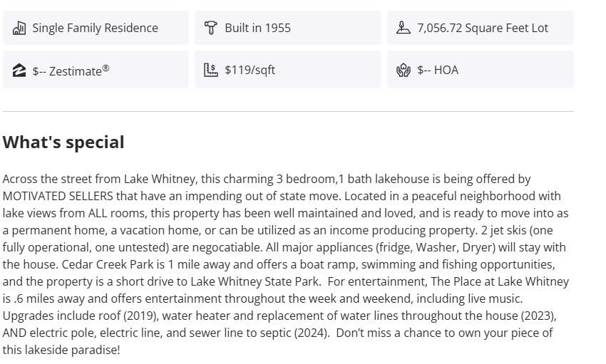Screen dimensions: 606x364
Task: Click the building icon beside Single Family Residence
Action: coord(19,28)
